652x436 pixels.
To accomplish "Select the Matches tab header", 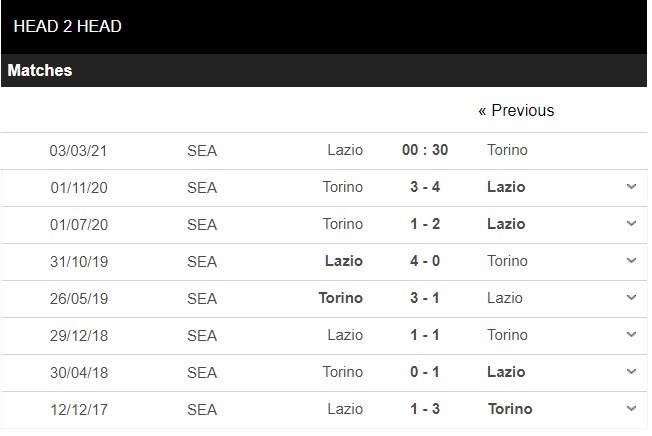I will click(40, 71).
